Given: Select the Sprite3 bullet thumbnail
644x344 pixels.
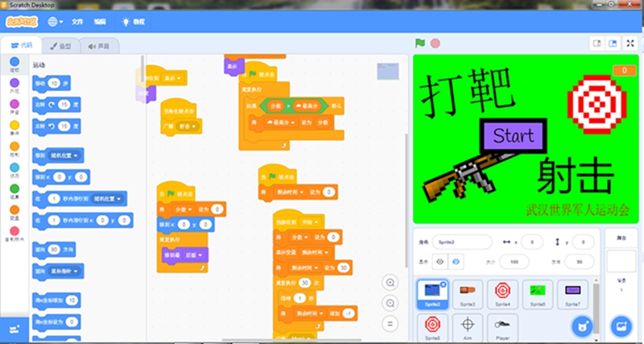Looking at the screenshot, I should point(468,294).
